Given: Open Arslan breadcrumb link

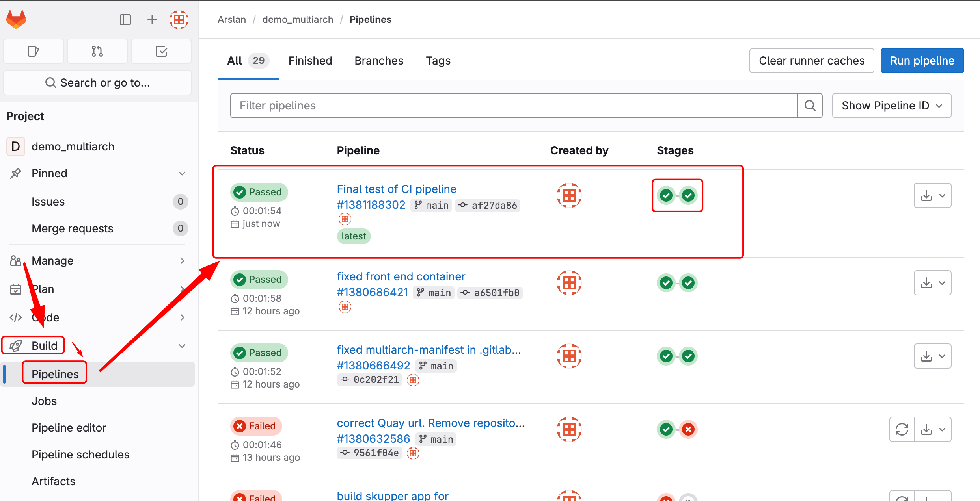Looking at the screenshot, I should [x=232, y=20].
